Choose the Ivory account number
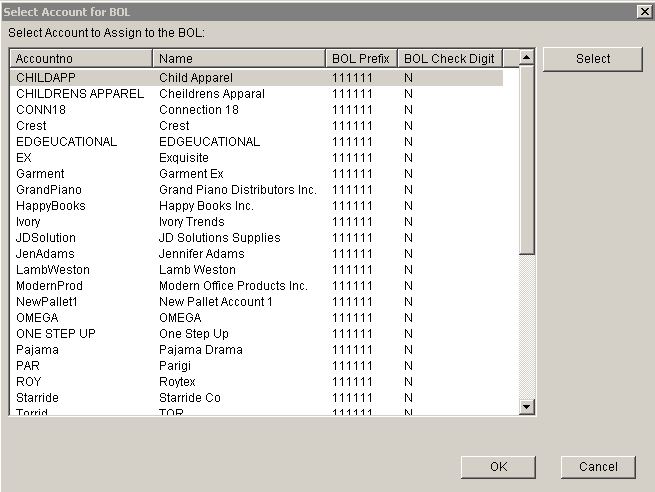The height and width of the screenshot is (492, 655). tap(28, 222)
